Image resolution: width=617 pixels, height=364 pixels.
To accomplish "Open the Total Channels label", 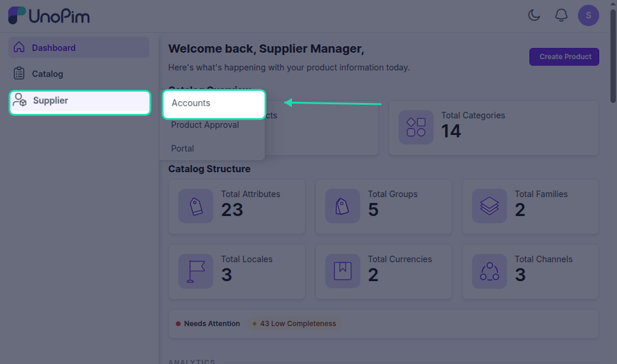I will 544,259.
